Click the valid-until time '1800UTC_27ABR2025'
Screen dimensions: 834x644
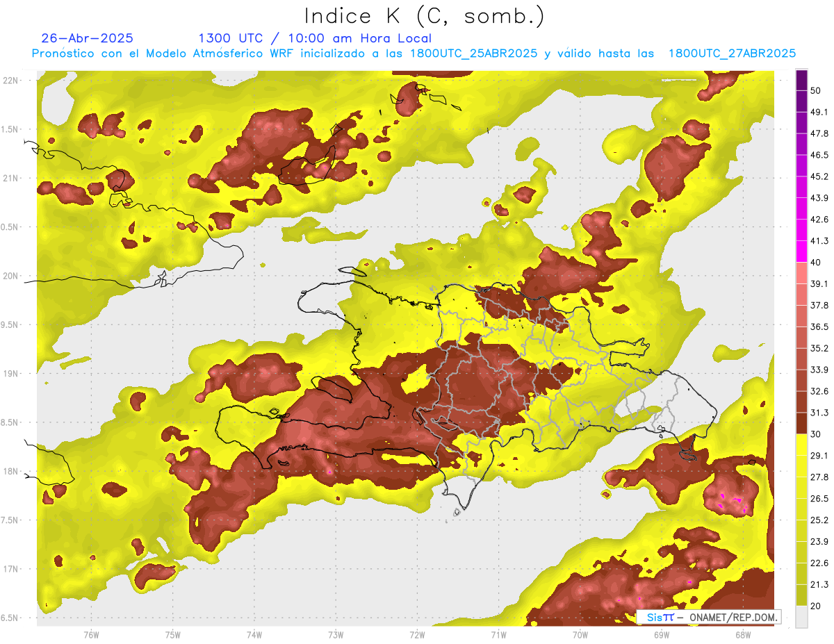[x=732, y=53]
